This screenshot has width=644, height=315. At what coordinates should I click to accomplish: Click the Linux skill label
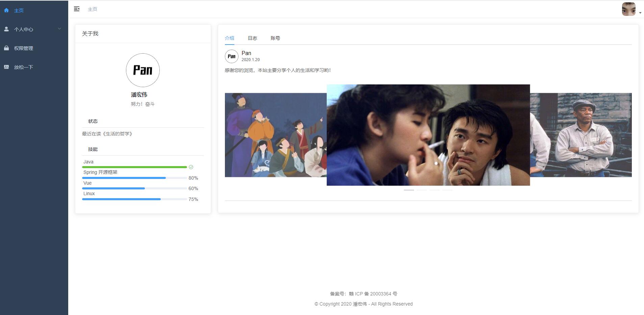pos(89,193)
